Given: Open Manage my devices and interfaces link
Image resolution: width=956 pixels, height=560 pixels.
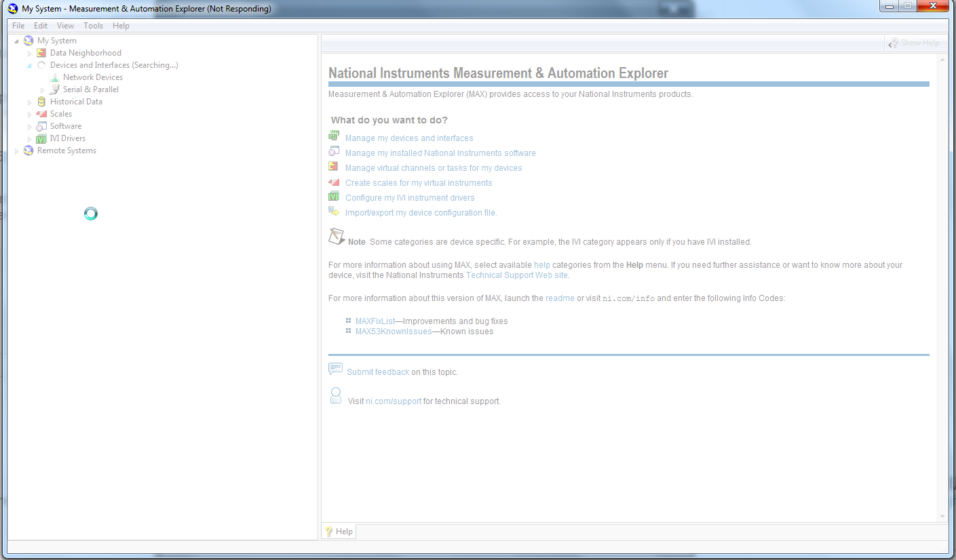Looking at the screenshot, I should (x=409, y=138).
